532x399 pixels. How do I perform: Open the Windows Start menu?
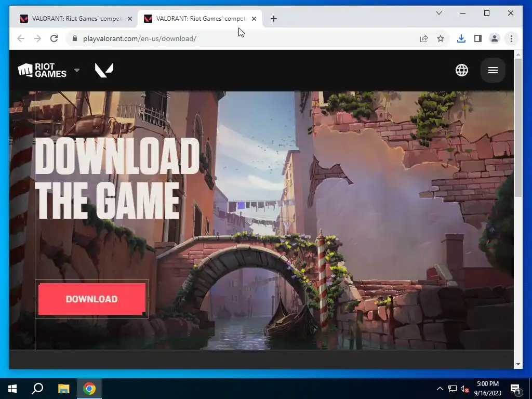point(12,389)
